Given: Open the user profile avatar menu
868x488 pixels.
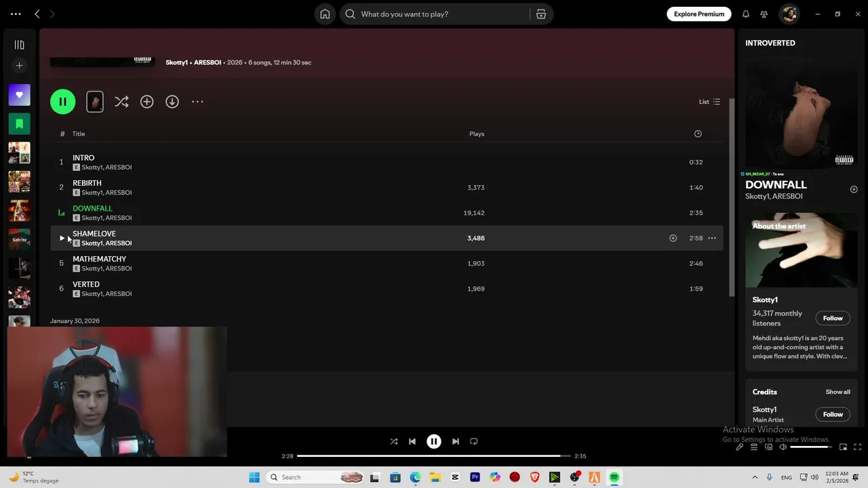Looking at the screenshot, I should (x=789, y=14).
